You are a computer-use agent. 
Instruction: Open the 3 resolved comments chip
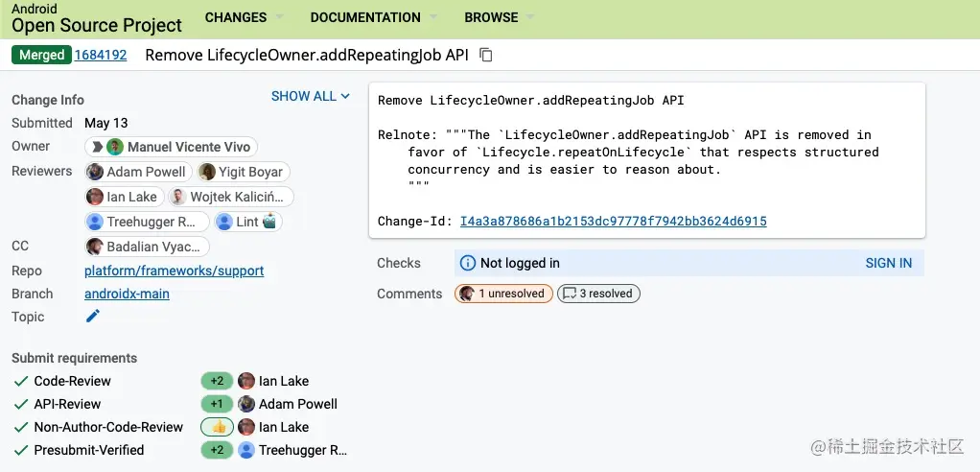pyautogui.click(x=598, y=294)
